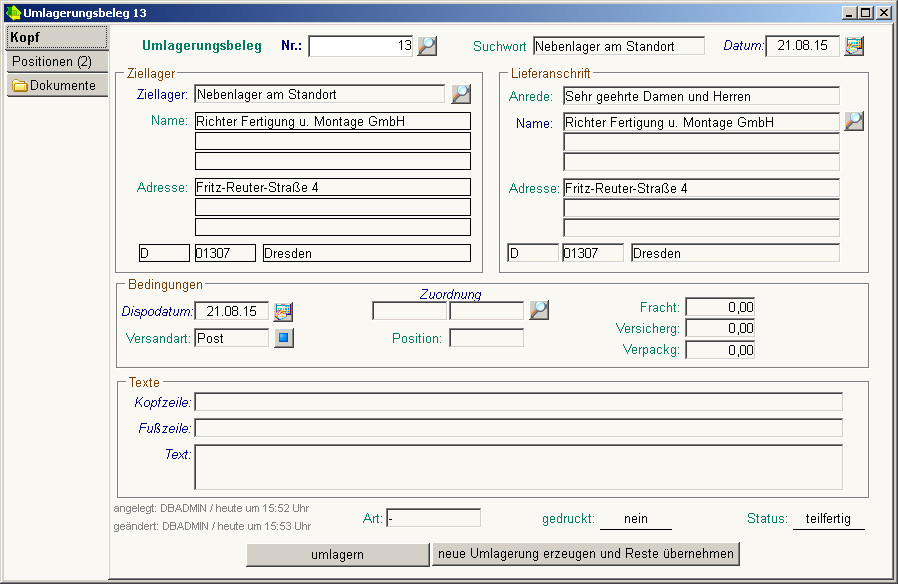The width and height of the screenshot is (898, 584).
Task: Click the Verpackg amount field
Action: pyautogui.click(x=720, y=350)
